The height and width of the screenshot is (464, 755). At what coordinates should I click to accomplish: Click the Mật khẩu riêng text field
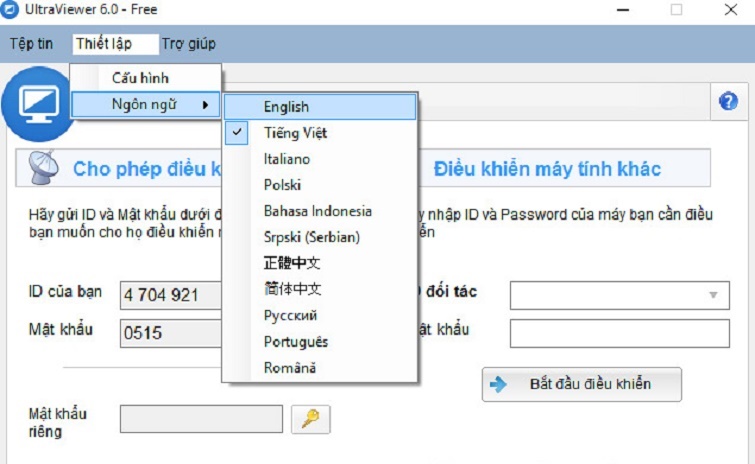coord(200,419)
